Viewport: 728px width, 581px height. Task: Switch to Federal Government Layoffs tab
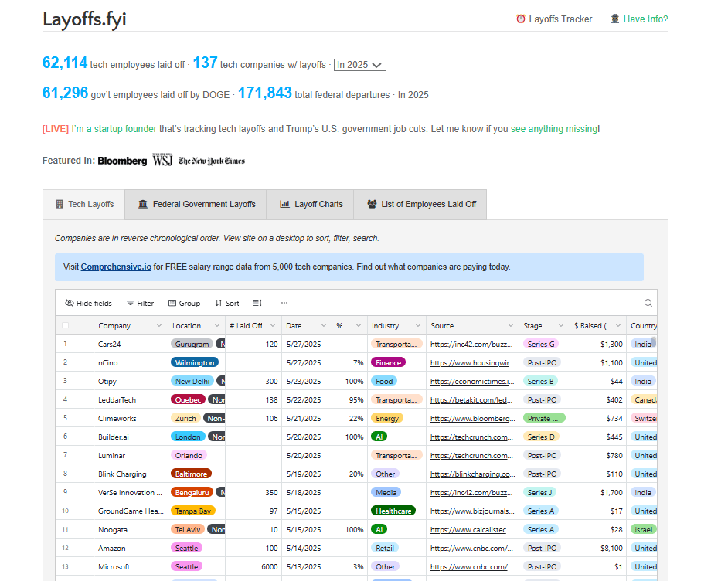196,204
